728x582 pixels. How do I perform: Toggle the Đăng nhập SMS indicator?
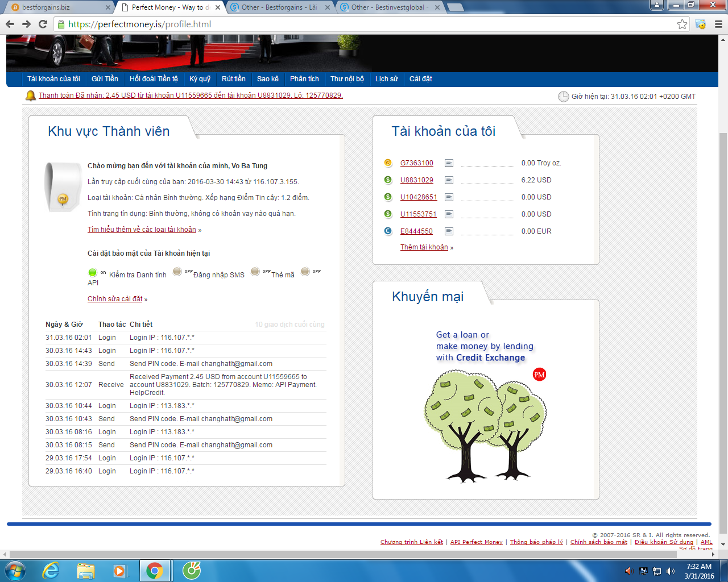coord(177,272)
